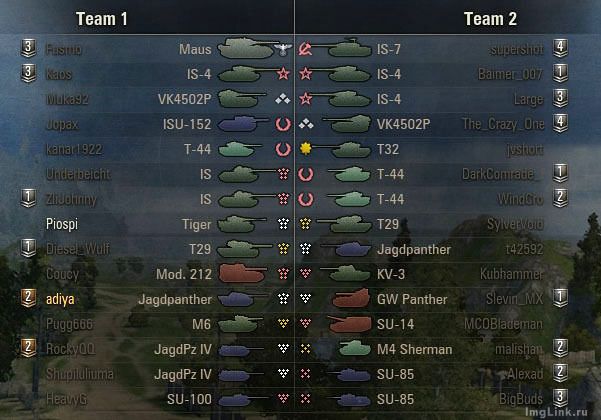Click the Team 2 header
The height and width of the screenshot is (420, 601).
pyautogui.click(x=490, y=19)
